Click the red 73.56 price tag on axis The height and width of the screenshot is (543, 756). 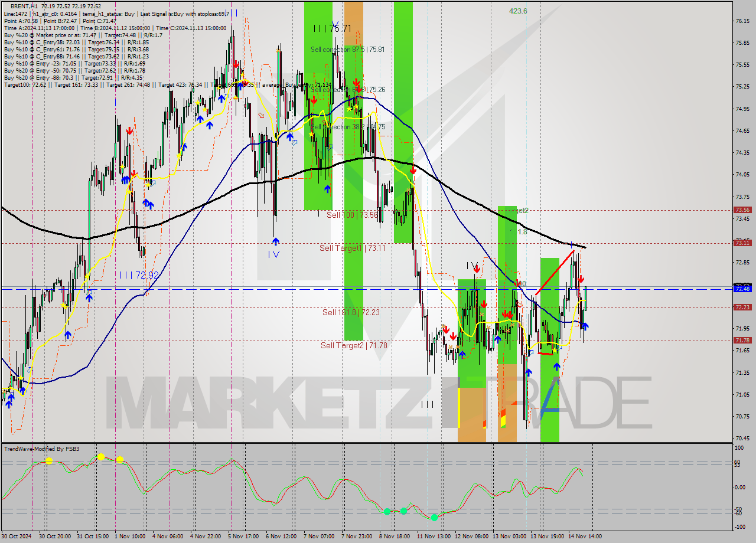[x=742, y=210]
